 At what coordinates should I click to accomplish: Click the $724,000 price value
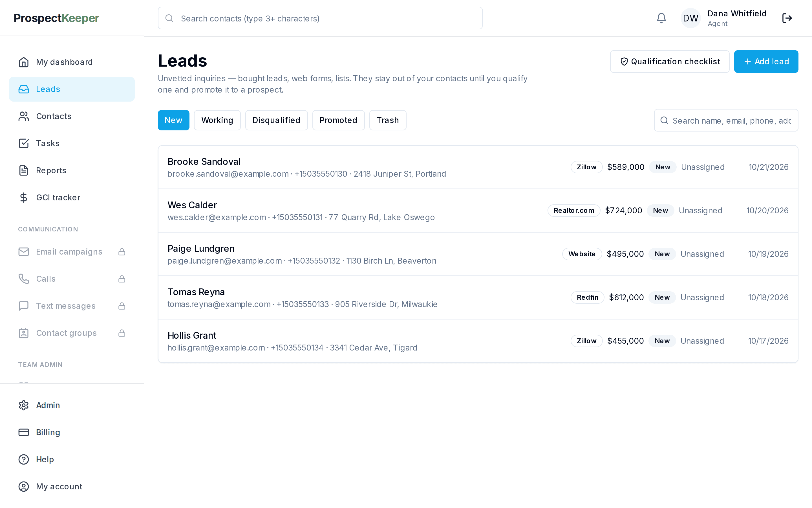623,211
